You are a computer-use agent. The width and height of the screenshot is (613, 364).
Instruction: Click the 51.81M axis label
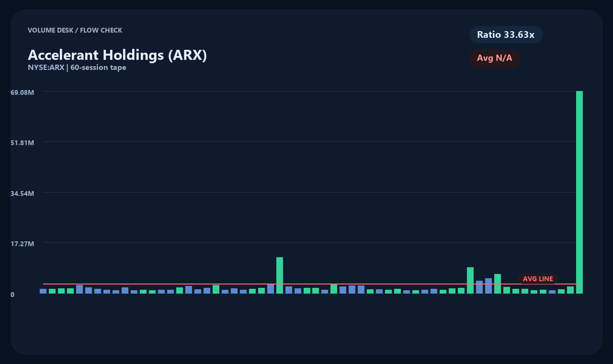[x=23, y=143]
